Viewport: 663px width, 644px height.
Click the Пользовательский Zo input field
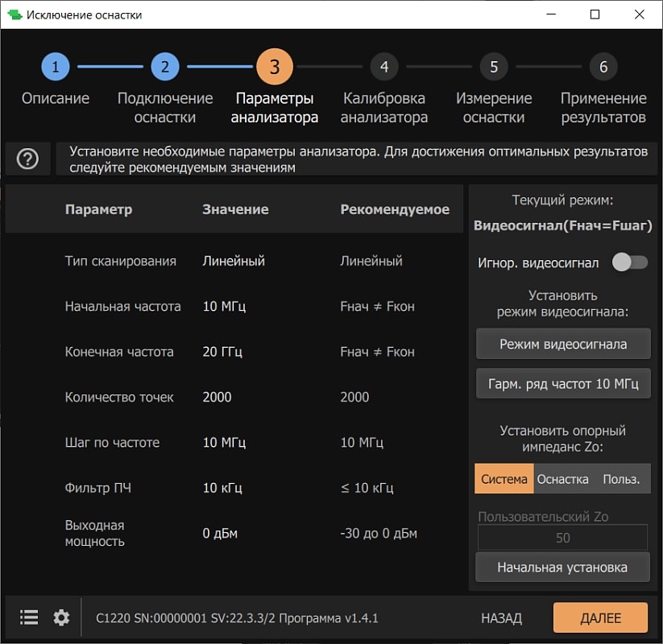coord(562,538)
